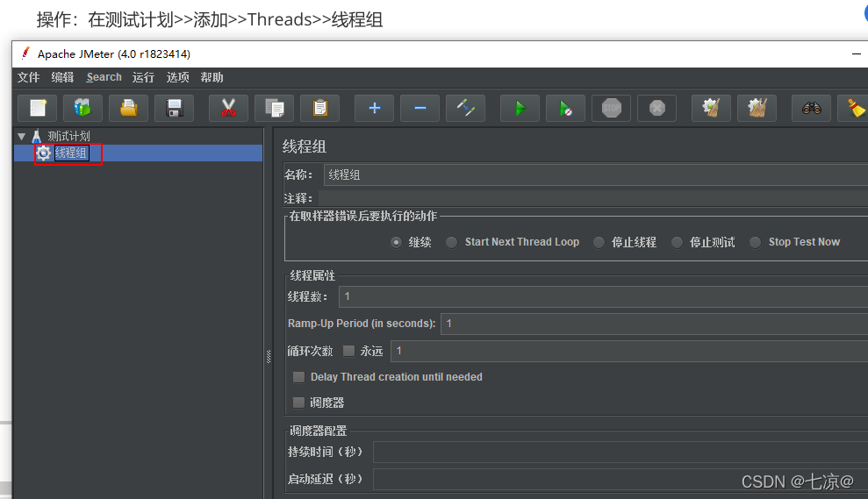Open the 运行 menu
Viewport: 868px width, 499px height.
pos(143,77)
